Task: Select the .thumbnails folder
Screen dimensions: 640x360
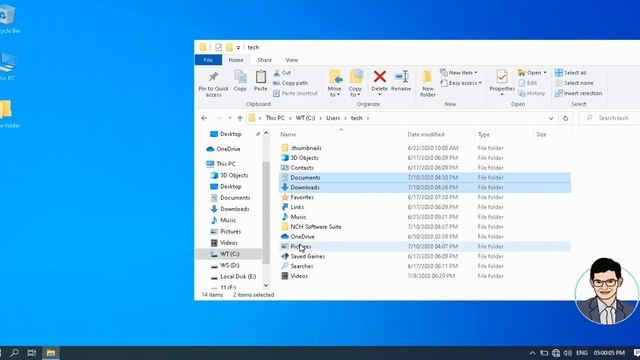Action: [x=424, y=148]
